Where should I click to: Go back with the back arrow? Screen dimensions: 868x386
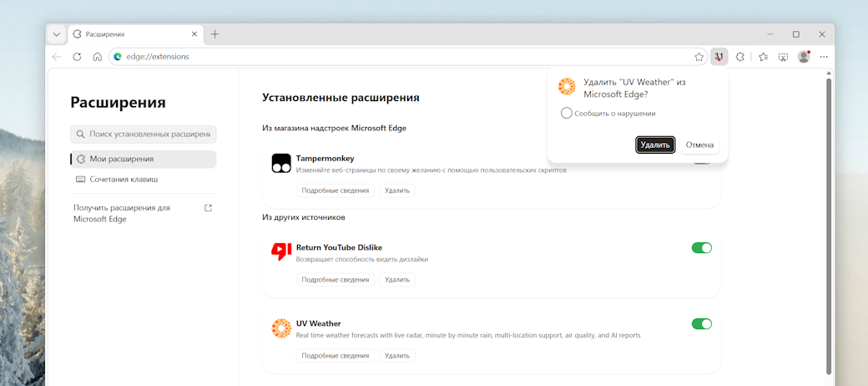pyautogui.click(x=57, y=57)
